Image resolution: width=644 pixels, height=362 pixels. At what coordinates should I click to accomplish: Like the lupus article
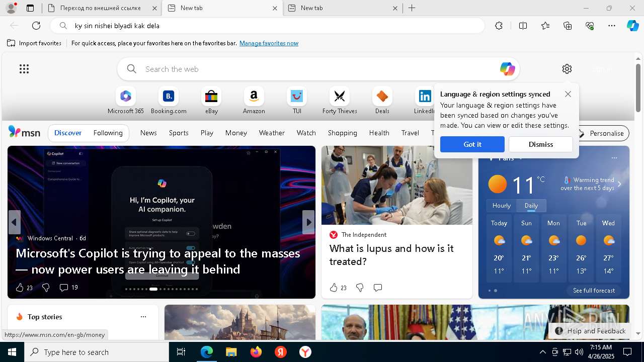pyautogui.click(x=338, y=288)
